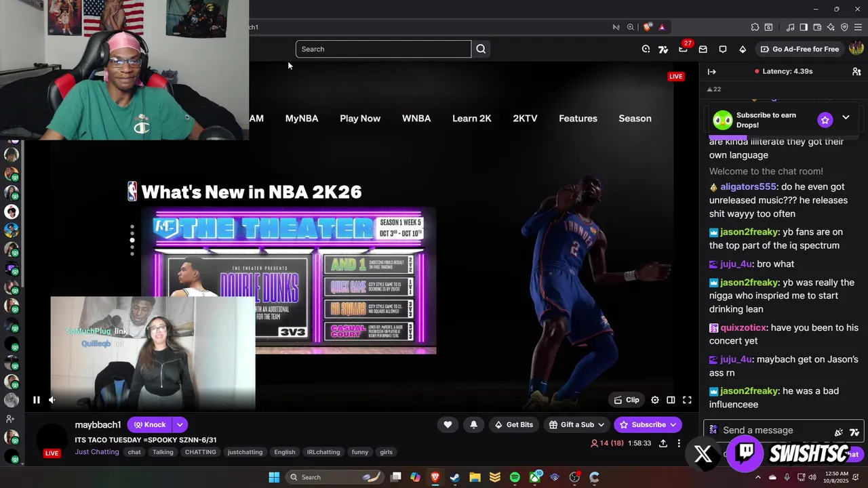Viewport: 868px width, 488px height.
Task: Open the user profile avatar menu
Action: 856,49
